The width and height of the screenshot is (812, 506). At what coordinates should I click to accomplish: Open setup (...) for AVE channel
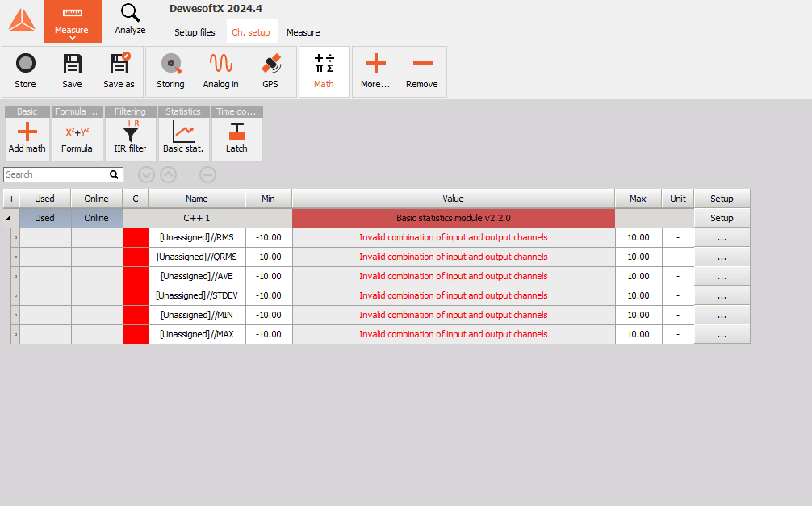(722, 276)
